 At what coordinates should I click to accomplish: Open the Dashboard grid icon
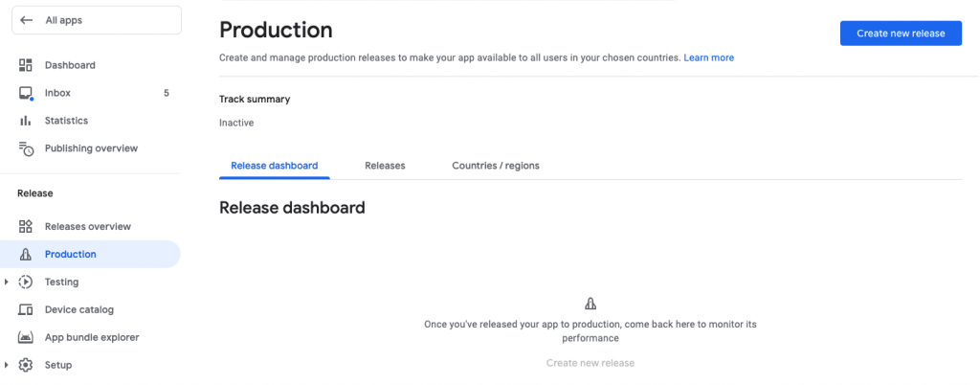click(x=26, y=65)
